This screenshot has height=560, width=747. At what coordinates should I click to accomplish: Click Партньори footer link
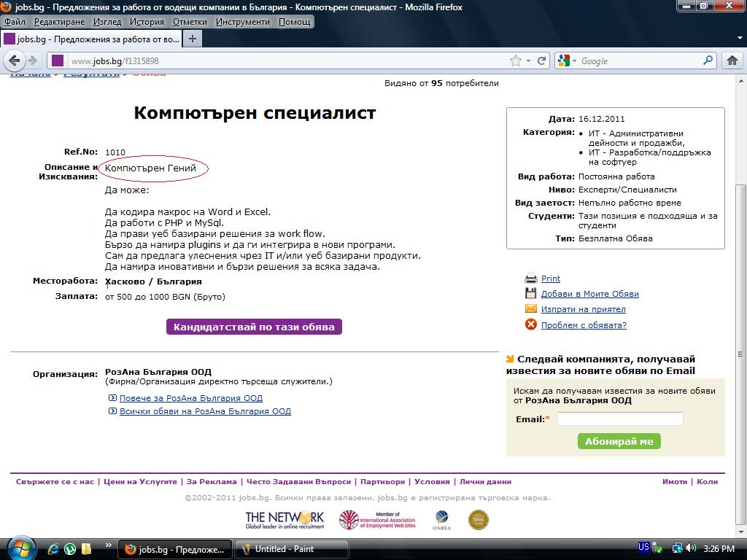[x=382, y=481]
